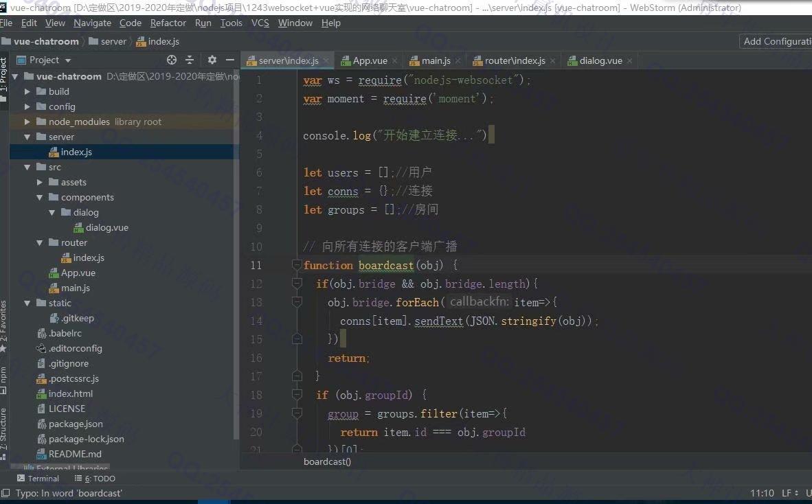Collapse the server folder
Image resolution: width=812 pixels, height=504 pixels.
27,137
